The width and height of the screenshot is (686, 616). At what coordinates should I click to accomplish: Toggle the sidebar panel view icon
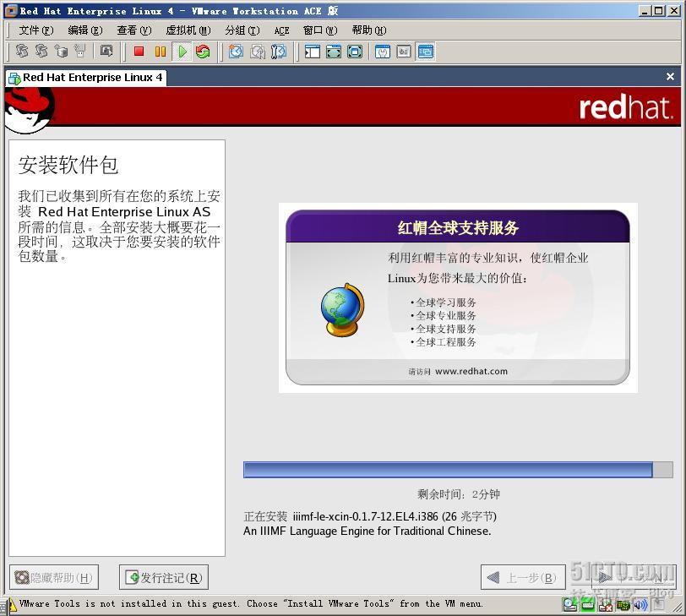coord(312,52)
